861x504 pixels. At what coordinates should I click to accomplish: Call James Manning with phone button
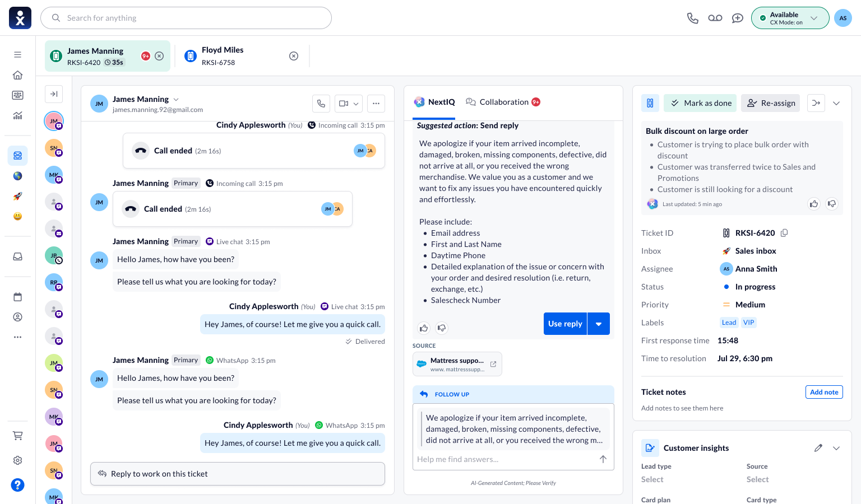[321, 104]
